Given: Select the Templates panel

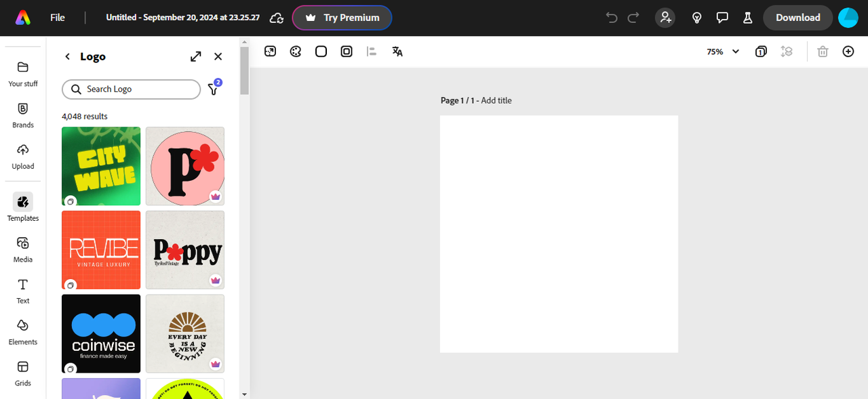Looking at the screenshot, I should (23, 207).
